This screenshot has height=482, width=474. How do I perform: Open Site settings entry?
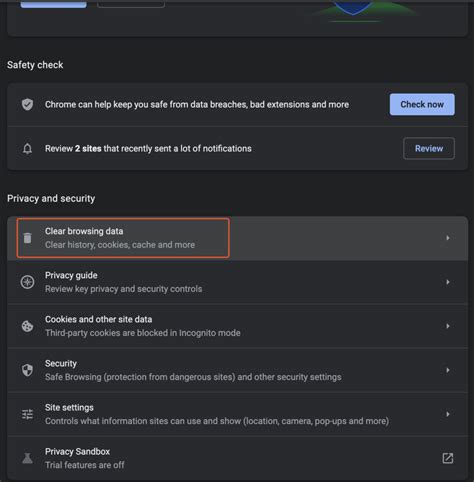point(237,414)
